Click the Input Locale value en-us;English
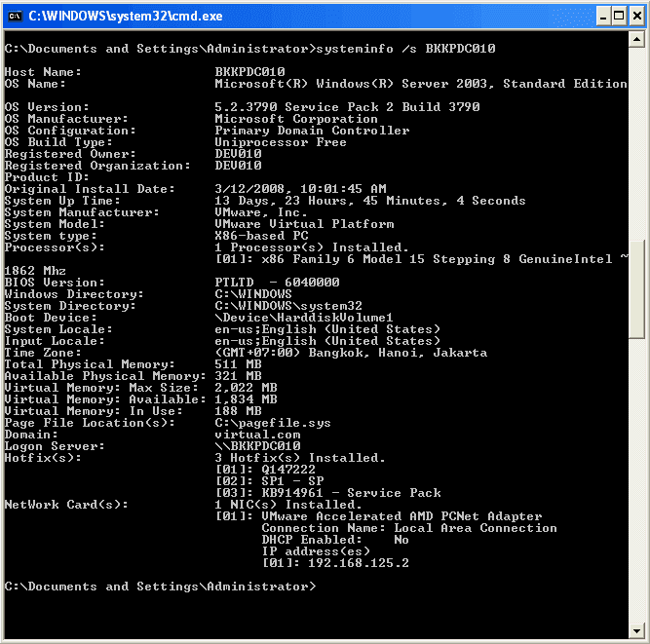Image resolution: width=650 pixels, height=644 pixels. pos(327,341)
